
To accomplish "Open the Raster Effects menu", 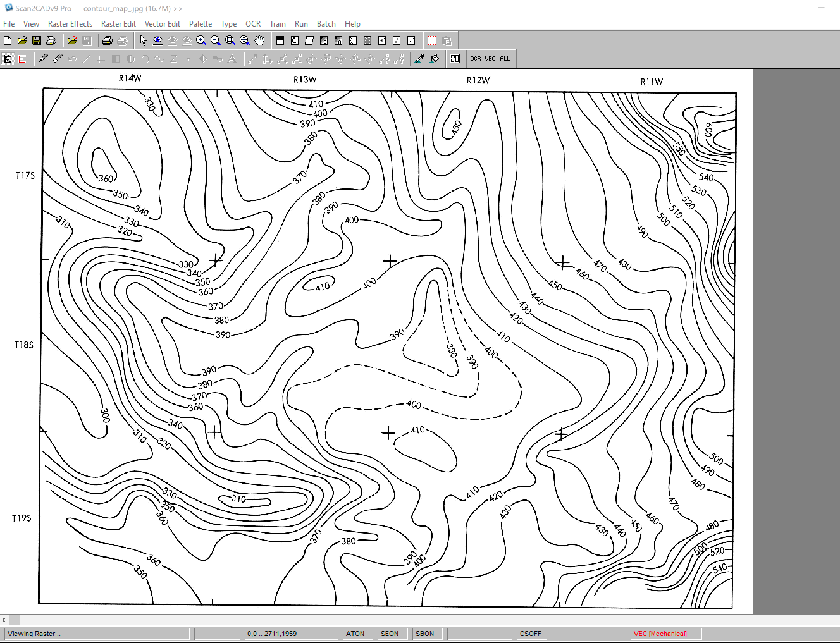I will point(70,23).
